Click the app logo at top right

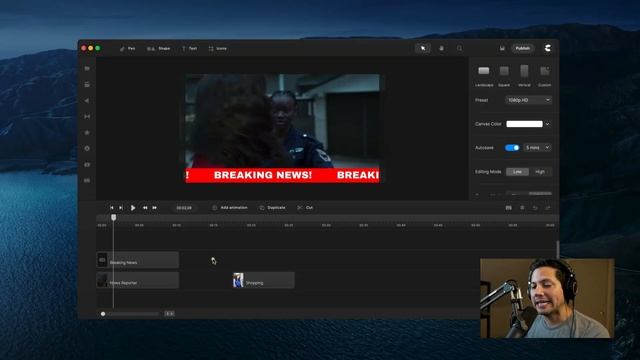tap(547, 48)
